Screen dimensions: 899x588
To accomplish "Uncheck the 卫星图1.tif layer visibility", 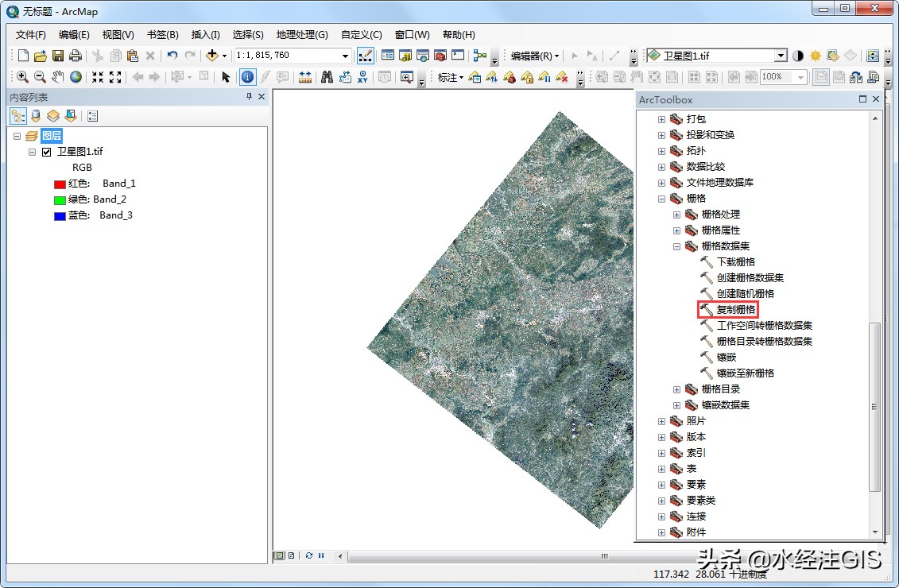I will click(x=45, y=151).
